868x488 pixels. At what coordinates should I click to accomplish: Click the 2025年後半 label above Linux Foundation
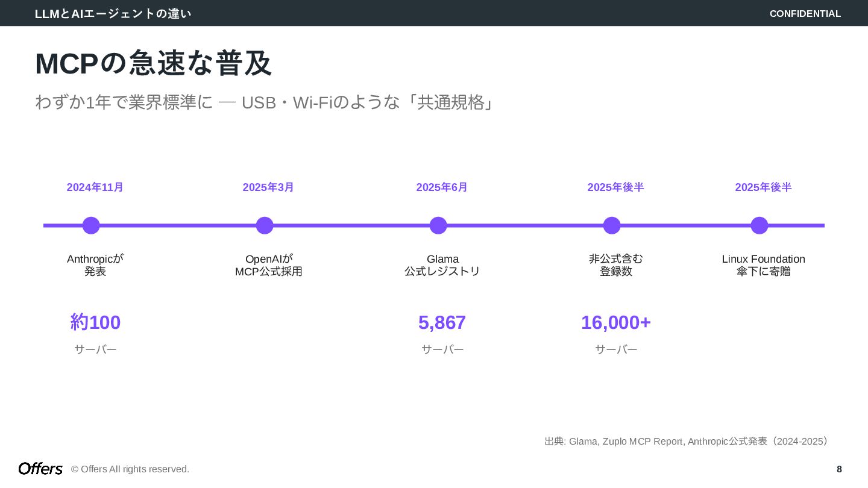pos(764,187)
